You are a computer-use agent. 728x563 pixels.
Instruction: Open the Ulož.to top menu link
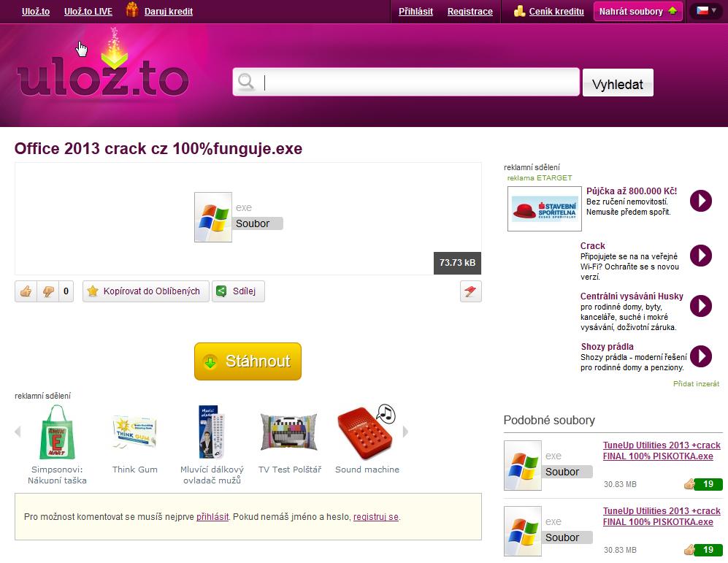click(x=36, y=12)
